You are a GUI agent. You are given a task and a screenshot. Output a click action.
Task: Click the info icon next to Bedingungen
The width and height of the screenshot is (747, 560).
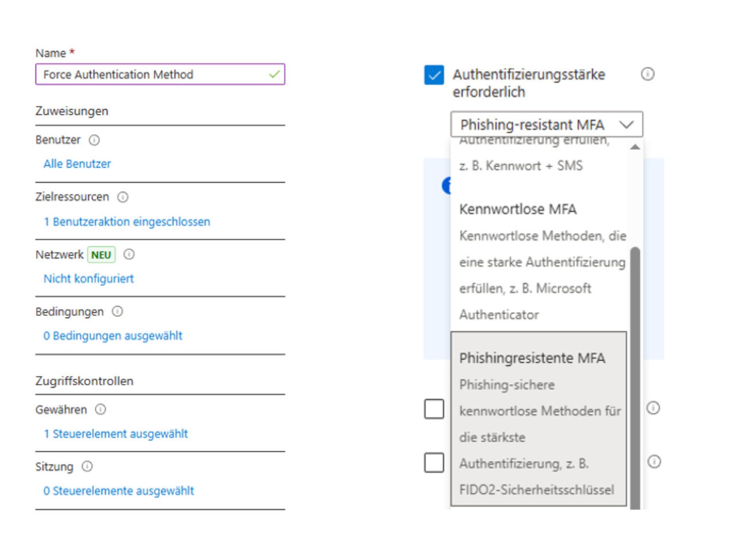(x=117, y=311)
